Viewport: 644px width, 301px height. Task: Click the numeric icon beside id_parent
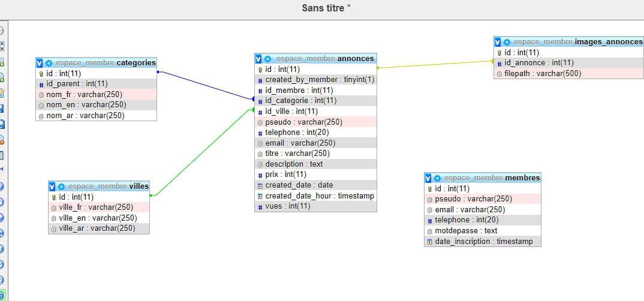coord(41,85)
